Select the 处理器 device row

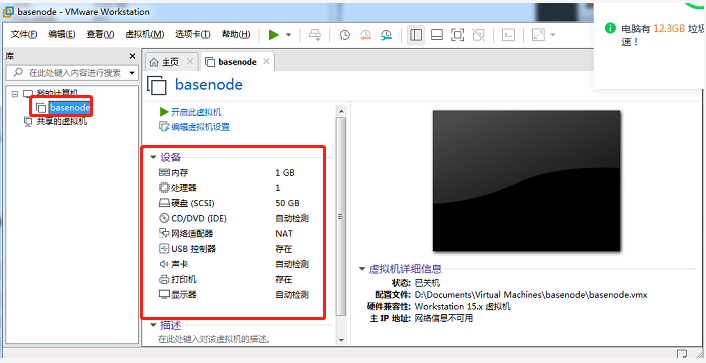pyautogui.click(x=234, y=188)
